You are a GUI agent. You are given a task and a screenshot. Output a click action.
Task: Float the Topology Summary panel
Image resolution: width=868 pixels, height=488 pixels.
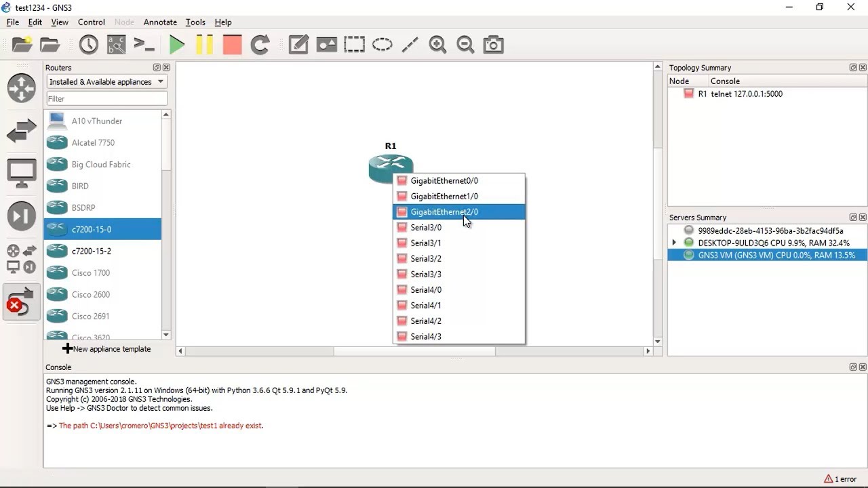coord(853,68)
